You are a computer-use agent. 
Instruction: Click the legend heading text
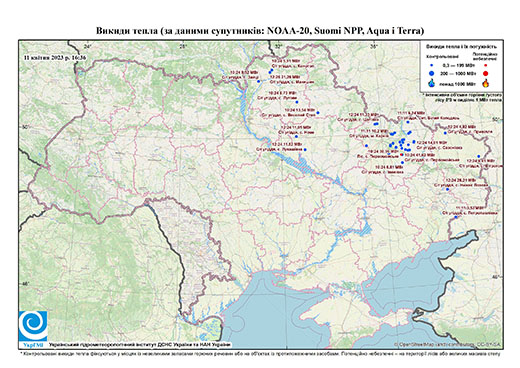pos(462,46)
